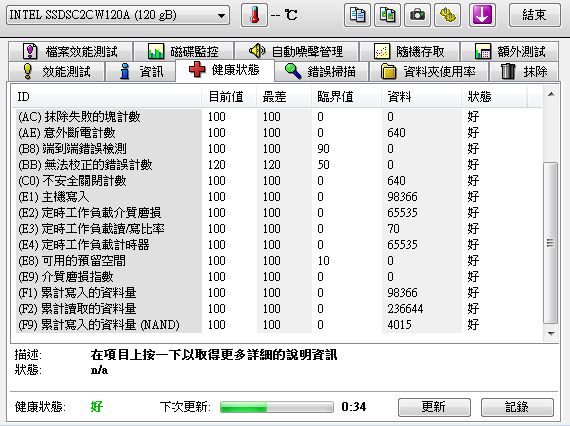This screenshot has width=570, height=426.
Task: Select the (F2) 累計讀取的資料量 row
Action: click(x=278, y=309)
